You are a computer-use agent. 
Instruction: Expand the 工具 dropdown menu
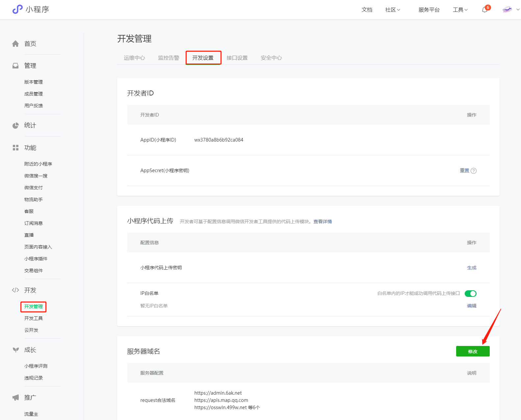click(x=460, y=10)
